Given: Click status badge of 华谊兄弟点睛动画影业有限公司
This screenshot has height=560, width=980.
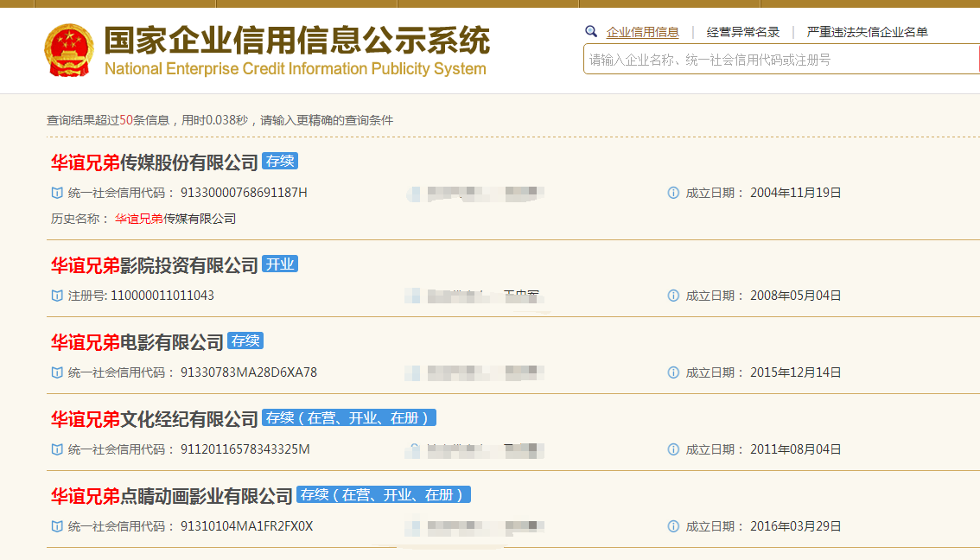Looking at the screenshot, I should 384,495.
